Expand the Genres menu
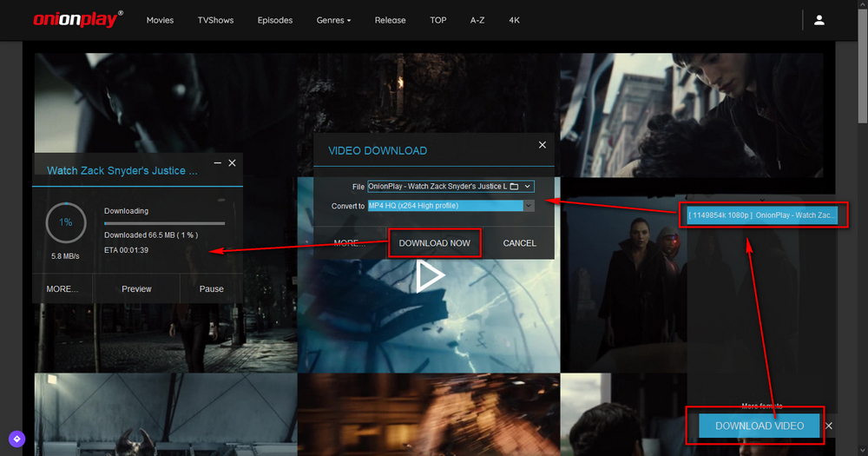868x456 pixels. pyautogui.click(x=334, y=20)
